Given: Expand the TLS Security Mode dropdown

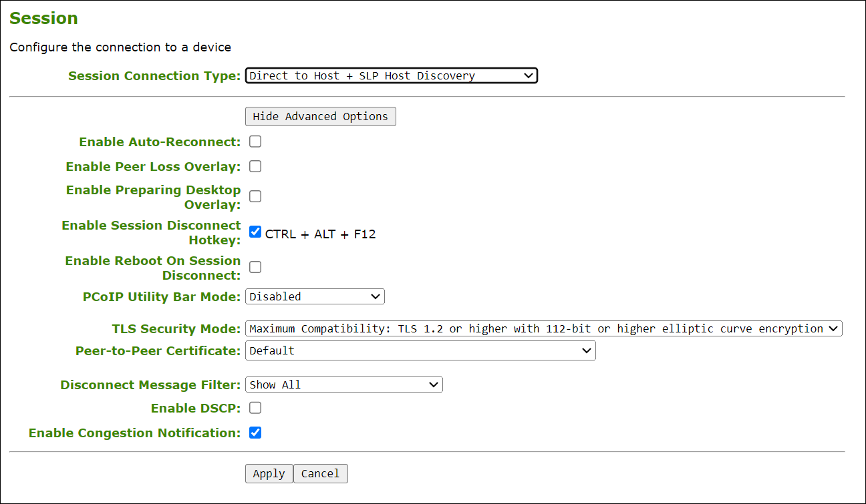Looking at the screenshot, I should tap(544, 328).
